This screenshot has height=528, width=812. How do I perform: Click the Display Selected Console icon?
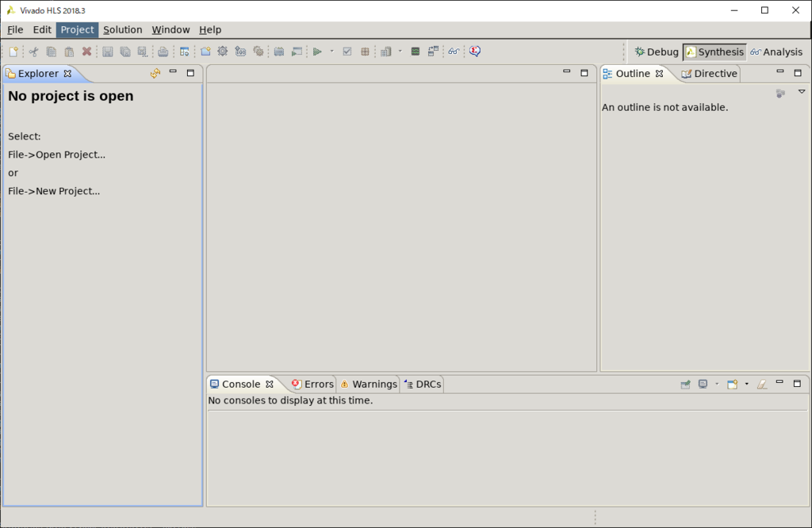[x=703, y=384]
